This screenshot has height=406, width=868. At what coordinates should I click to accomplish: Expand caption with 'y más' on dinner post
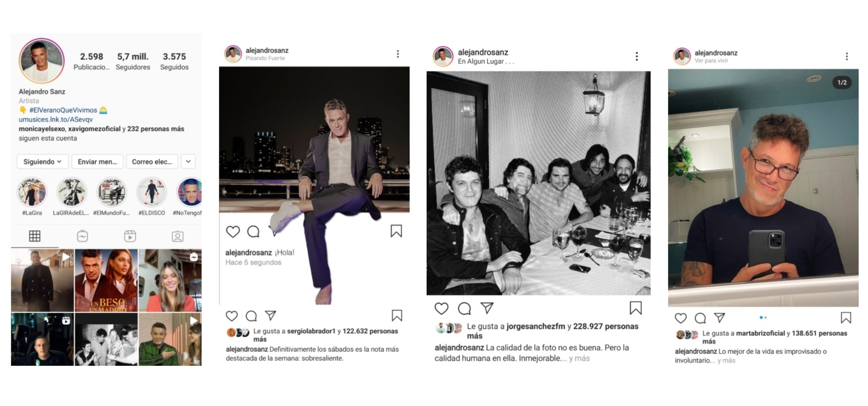(579, 358)
